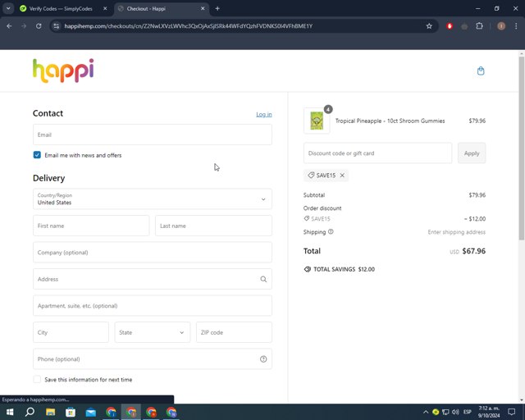Click the shipping info question icon

click(331, 232)
